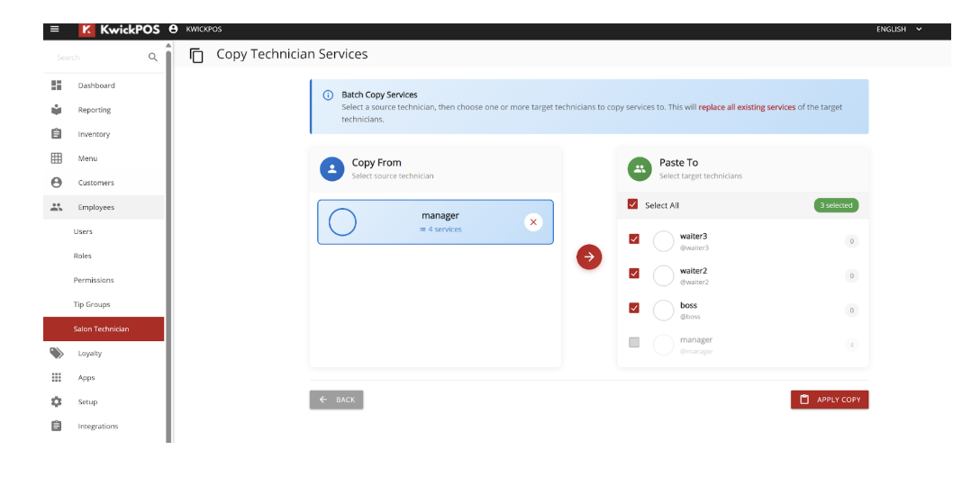980x486 pixels.
Task: Click the blue Copy From person icon
Action: coord(331,168)
